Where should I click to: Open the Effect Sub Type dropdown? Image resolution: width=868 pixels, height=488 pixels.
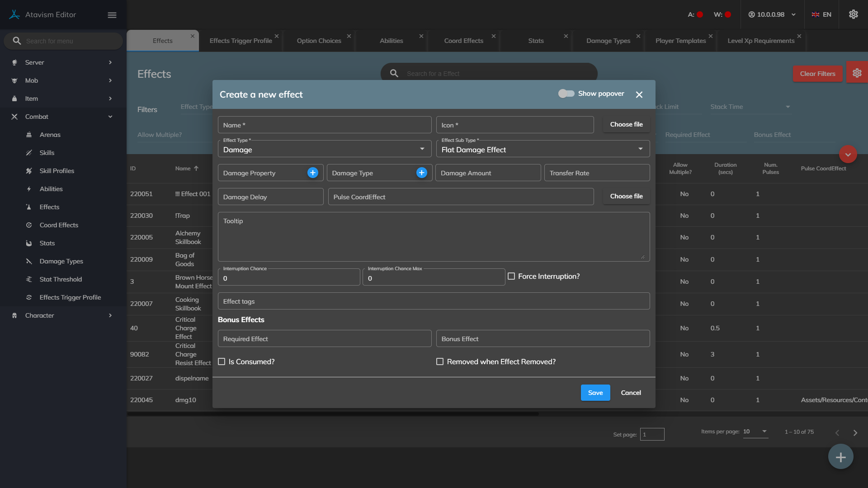(542, 149)
